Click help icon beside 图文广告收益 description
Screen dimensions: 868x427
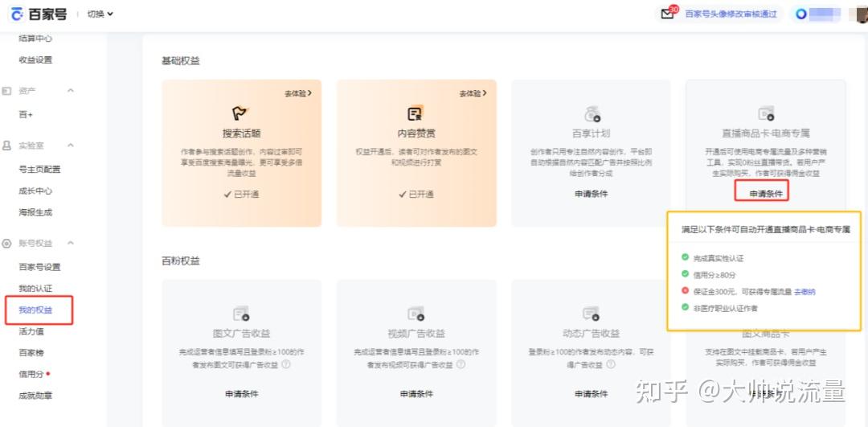pyautogui.click(x=286, y=364)
